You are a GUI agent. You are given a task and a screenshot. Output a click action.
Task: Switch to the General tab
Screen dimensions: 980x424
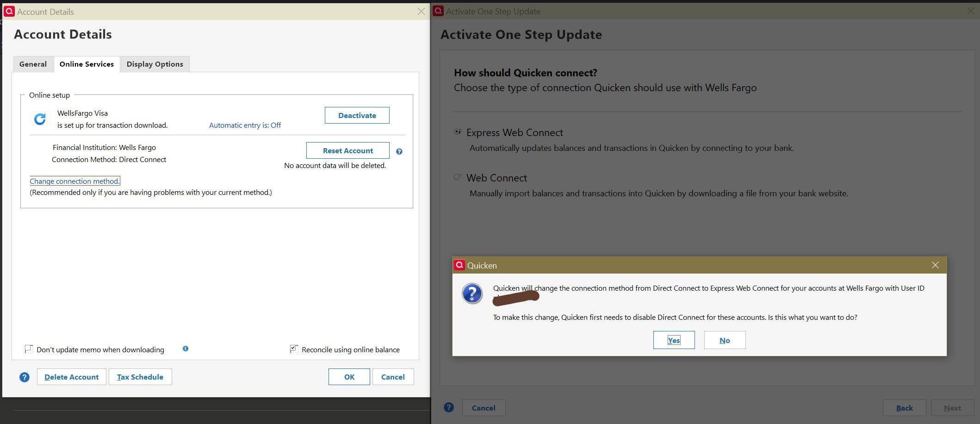tap(33, 64)
